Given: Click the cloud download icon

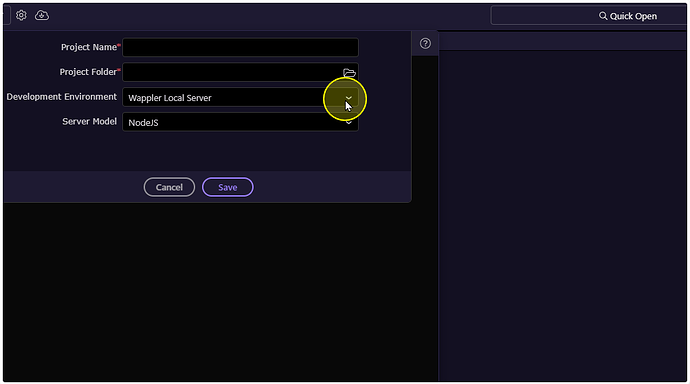Looking at the screenshot, I should pyautogui.click(x=42, y=15).
